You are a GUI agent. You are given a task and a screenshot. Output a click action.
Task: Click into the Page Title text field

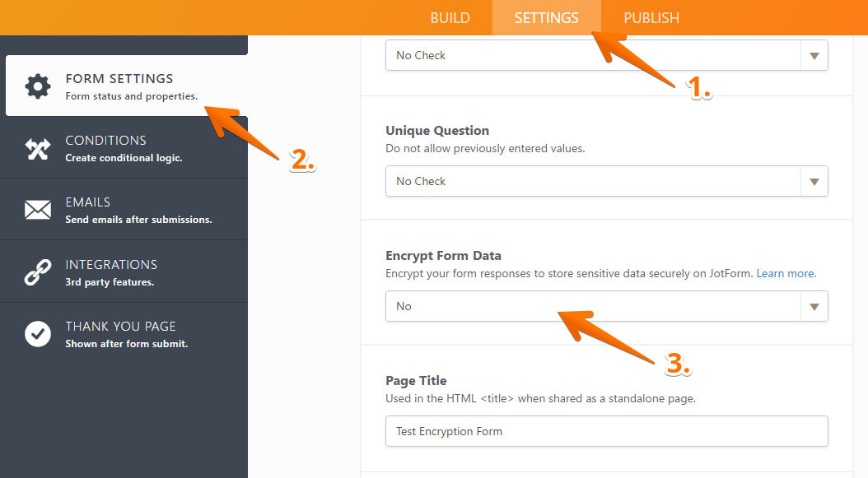click(x=606, y=431)
